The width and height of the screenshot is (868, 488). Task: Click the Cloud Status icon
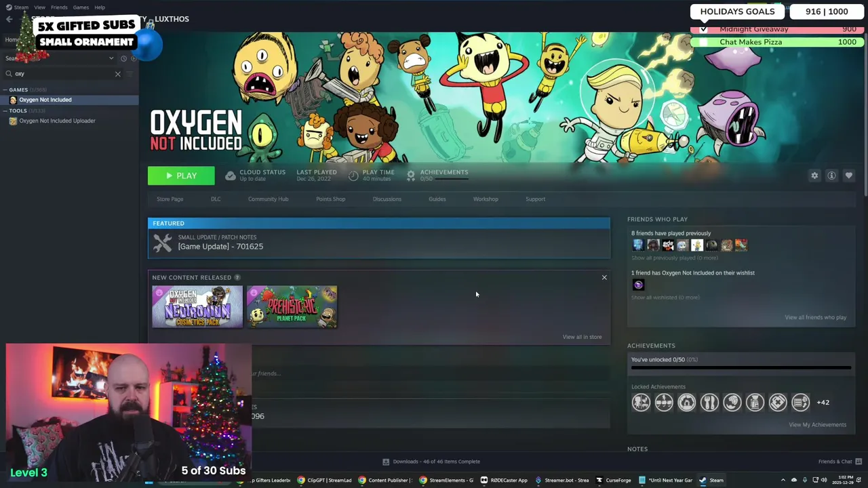click(231, 176)
